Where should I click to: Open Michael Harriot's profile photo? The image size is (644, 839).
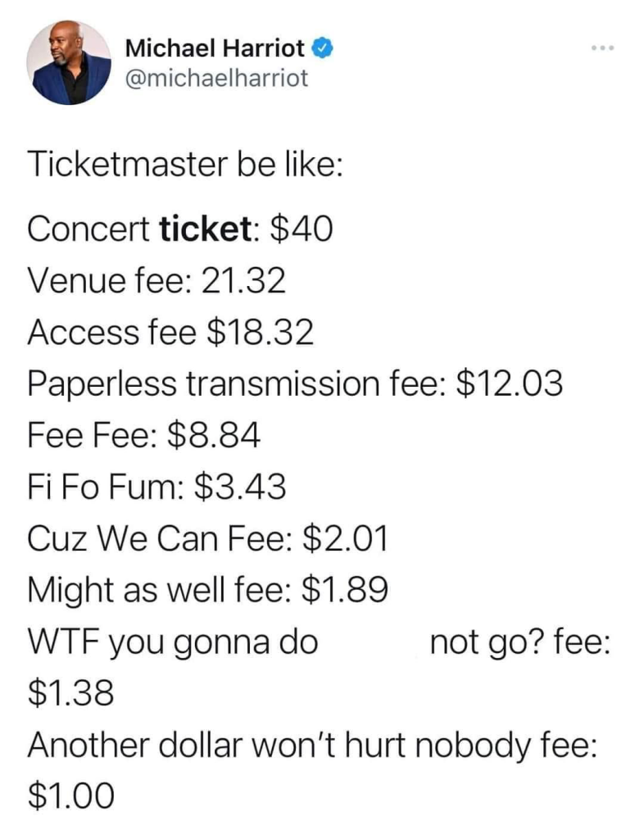[69, 63]
